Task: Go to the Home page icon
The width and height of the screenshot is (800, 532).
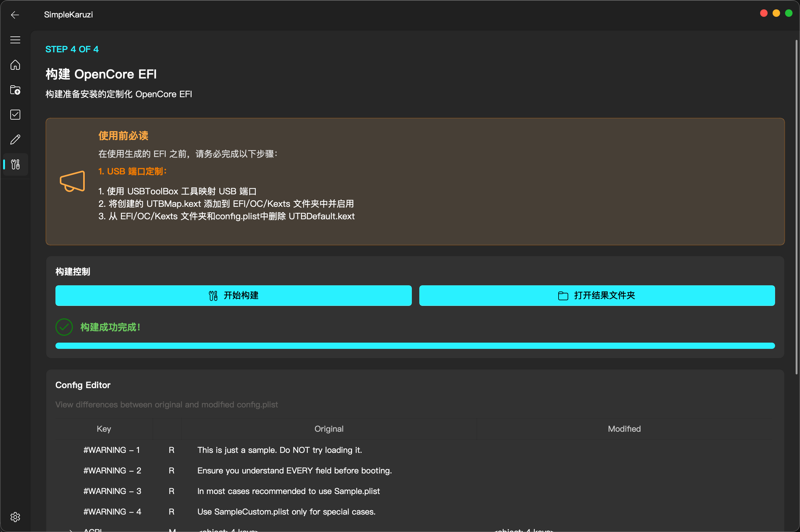Action: click(x=15, y=65)
